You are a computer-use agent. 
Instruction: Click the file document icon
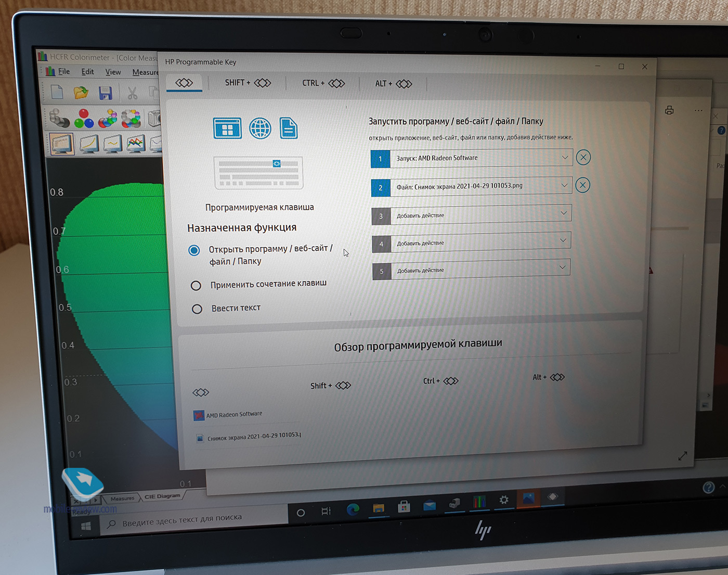tap(289, 128)
